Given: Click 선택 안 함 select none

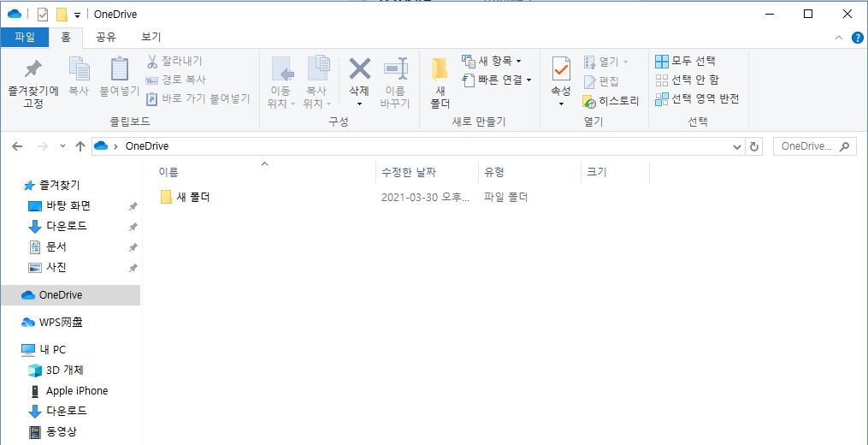Looking at the screenshot, I should 687,80.
